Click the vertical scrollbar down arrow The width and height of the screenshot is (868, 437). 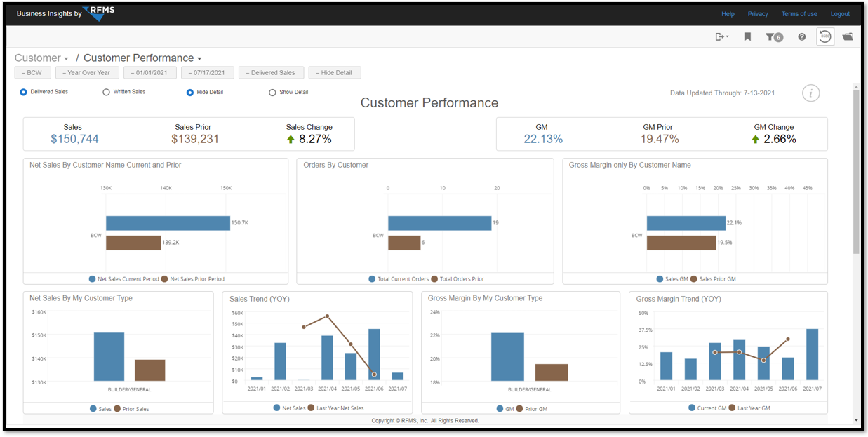click(856, 421)
